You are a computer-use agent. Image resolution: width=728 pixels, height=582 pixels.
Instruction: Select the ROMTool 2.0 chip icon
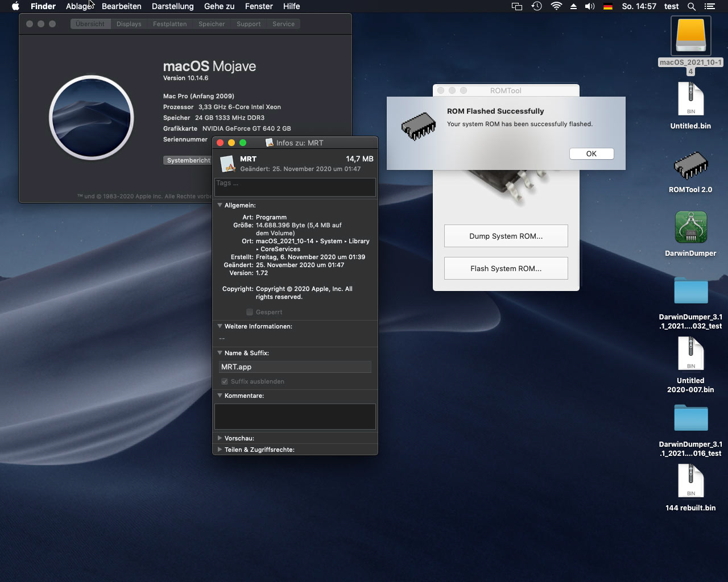point(690,164)
